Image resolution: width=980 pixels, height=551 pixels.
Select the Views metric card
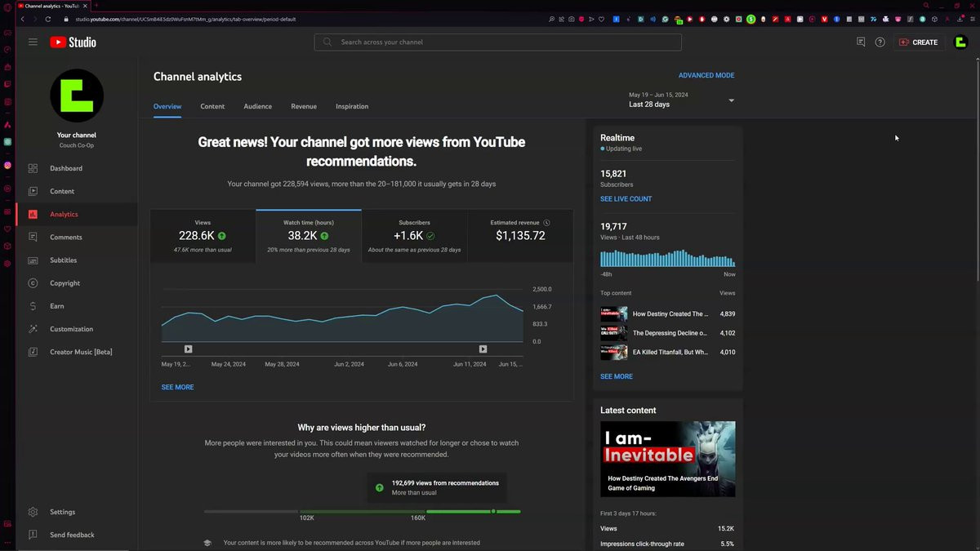tap(203, 236)
